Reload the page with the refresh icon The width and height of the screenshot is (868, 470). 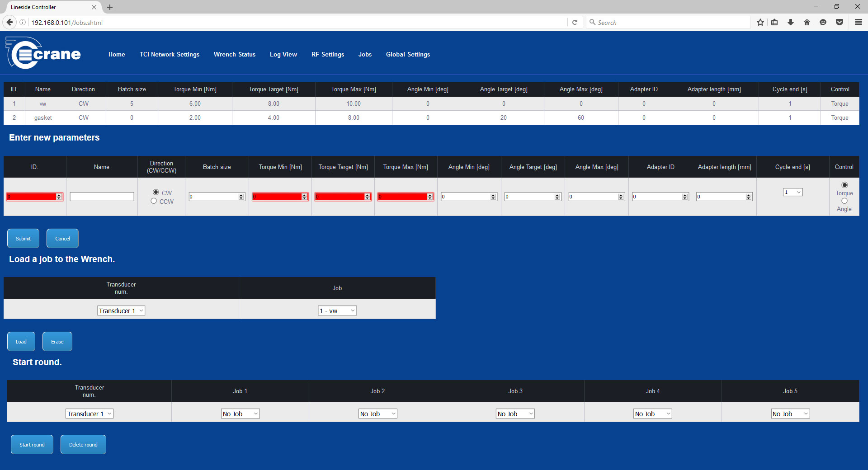[575, 22]
